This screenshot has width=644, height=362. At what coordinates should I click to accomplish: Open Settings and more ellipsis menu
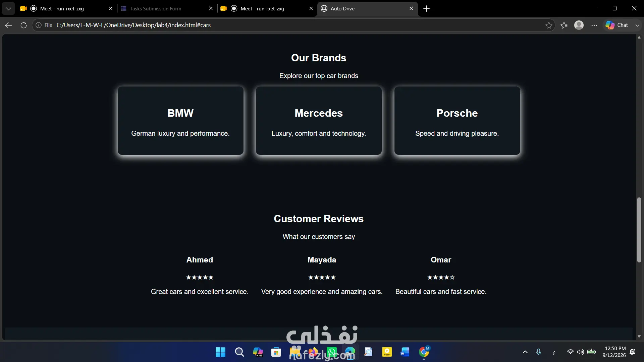(594, 25)
